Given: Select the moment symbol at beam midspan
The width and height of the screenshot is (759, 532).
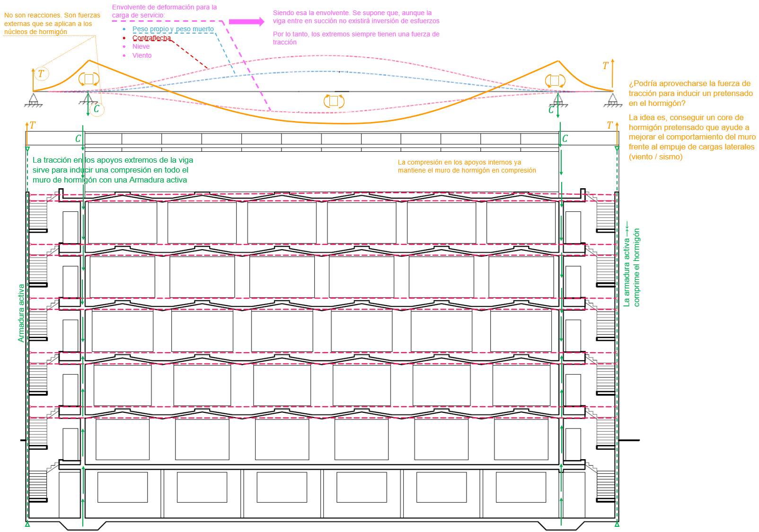Looking at the screenshot, I should tap(334, 101).
